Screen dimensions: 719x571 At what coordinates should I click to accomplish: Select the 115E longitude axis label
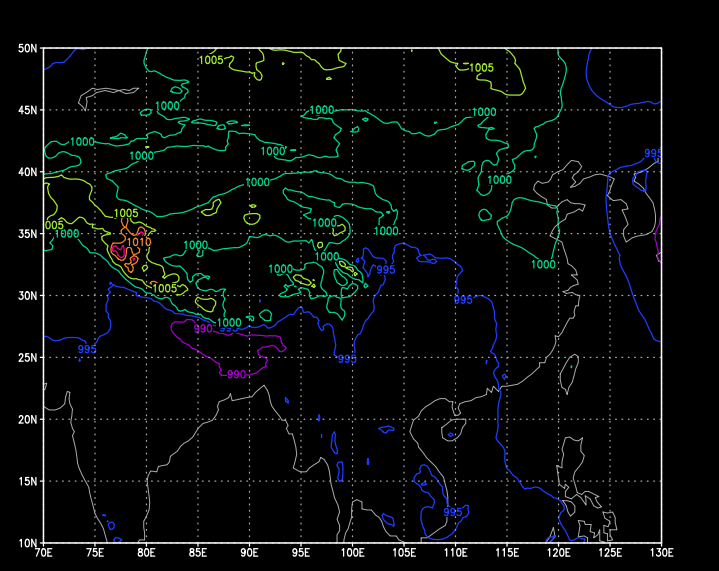[x=507, y=553]
